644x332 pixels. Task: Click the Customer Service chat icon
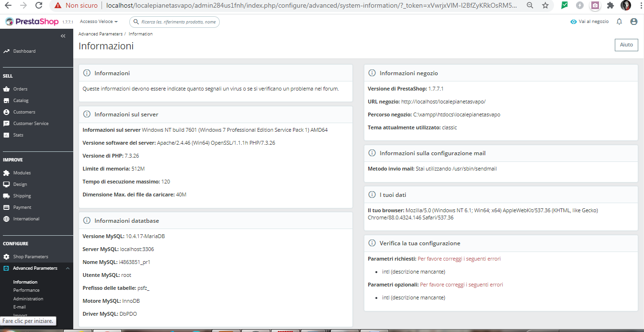[6, 124]
